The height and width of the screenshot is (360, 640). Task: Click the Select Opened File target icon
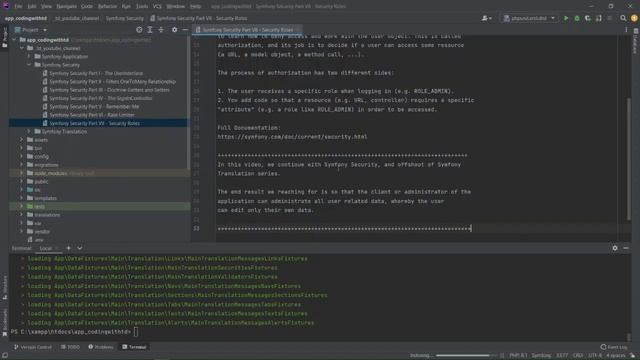coord(139,30)
